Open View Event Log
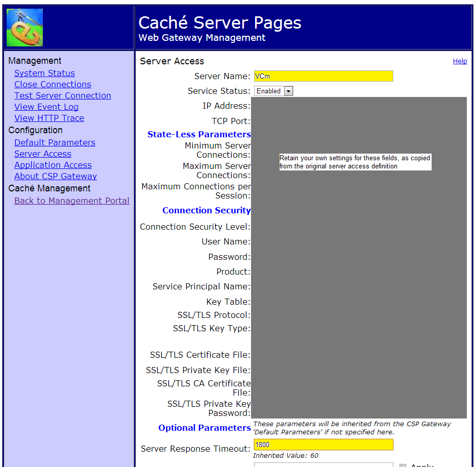 tap(46, 107)
